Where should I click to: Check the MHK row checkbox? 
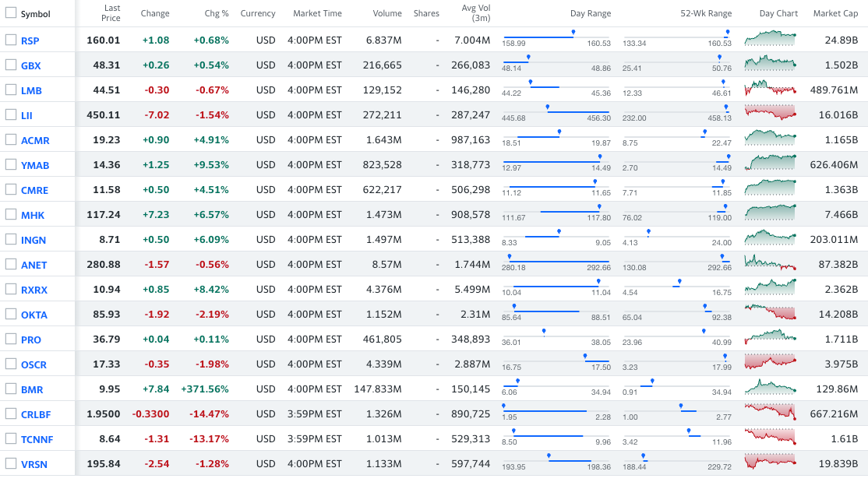(10, 214)
